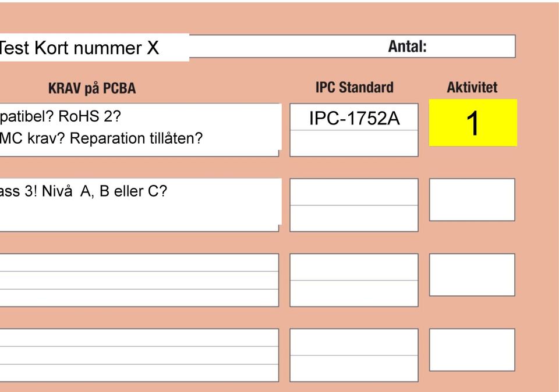Select the RoHS 2 requirement text box

pyautogui.click(x=141, y=130)
